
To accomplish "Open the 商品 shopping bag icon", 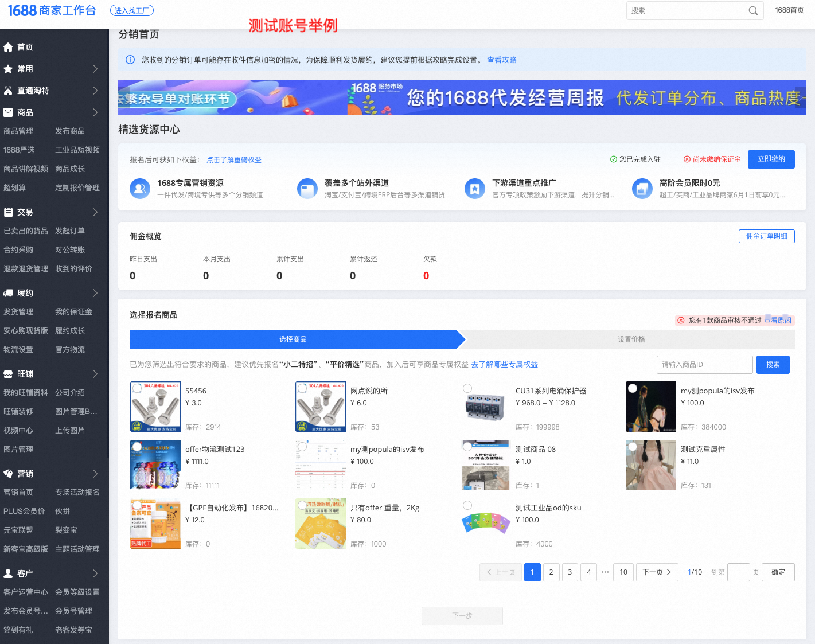I will 8,112.
